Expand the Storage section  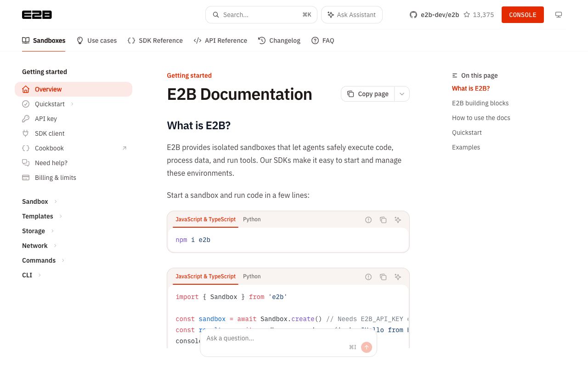pyautogui.click(x=52, y=231)
